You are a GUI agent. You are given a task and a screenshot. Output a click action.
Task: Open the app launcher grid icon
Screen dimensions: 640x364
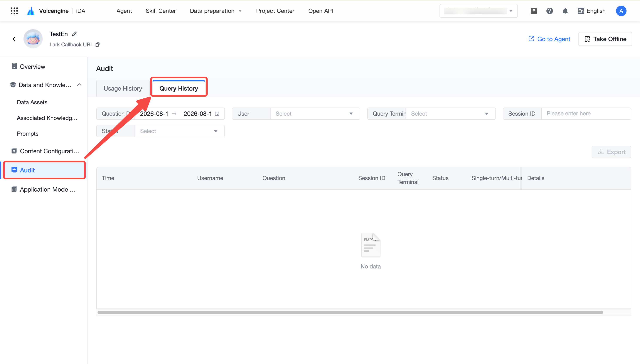[14, 11]
